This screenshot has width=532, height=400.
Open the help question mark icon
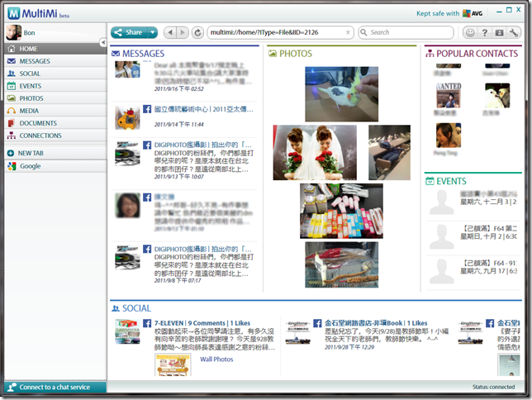pyautogui.click(x=485, y=33)
